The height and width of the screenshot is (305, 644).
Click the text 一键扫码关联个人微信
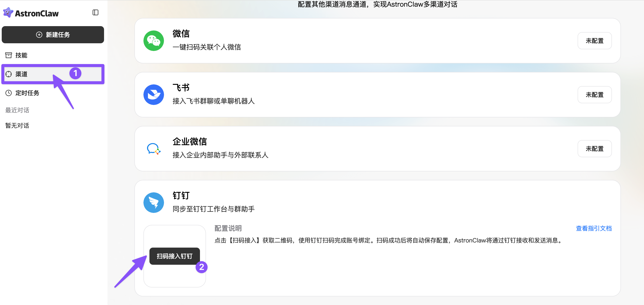pos(207,47)
